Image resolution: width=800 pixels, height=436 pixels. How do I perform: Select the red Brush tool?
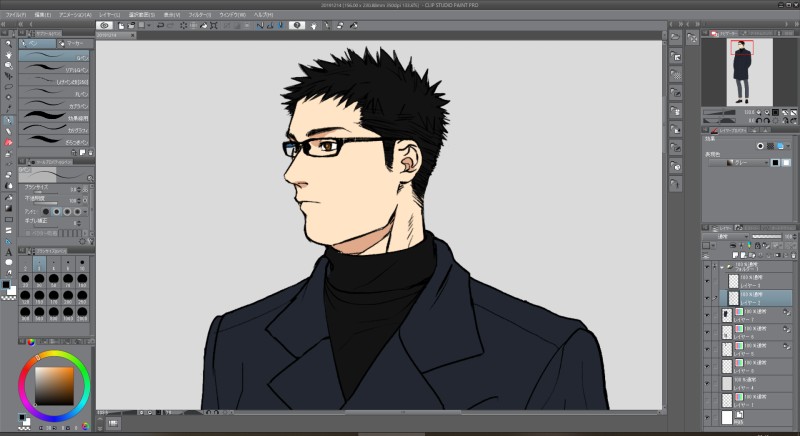pos(8,142)
